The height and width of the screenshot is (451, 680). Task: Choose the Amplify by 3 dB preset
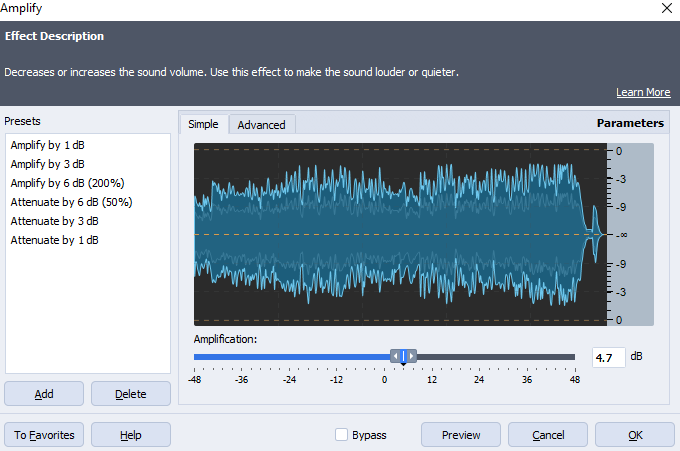pyautogui.click(x=47, y=164)
